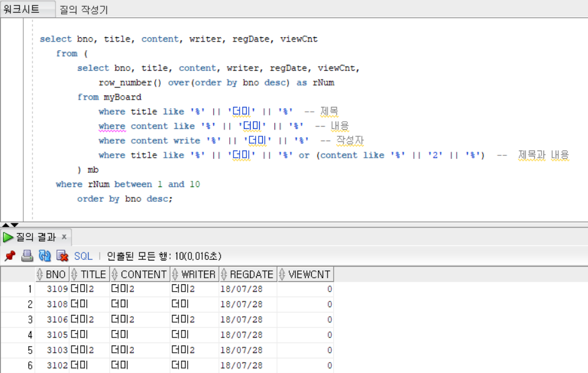Select BNO cell 3102
The height and width of the screenshot is (373, 588).
click(x=52, y=366)
